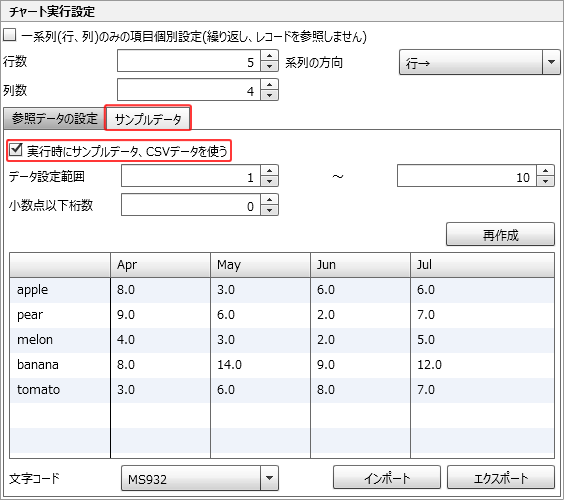Increase データ設定範囲 minimum value
This screenshot has width=564, height=500.
tap(269, 171)
